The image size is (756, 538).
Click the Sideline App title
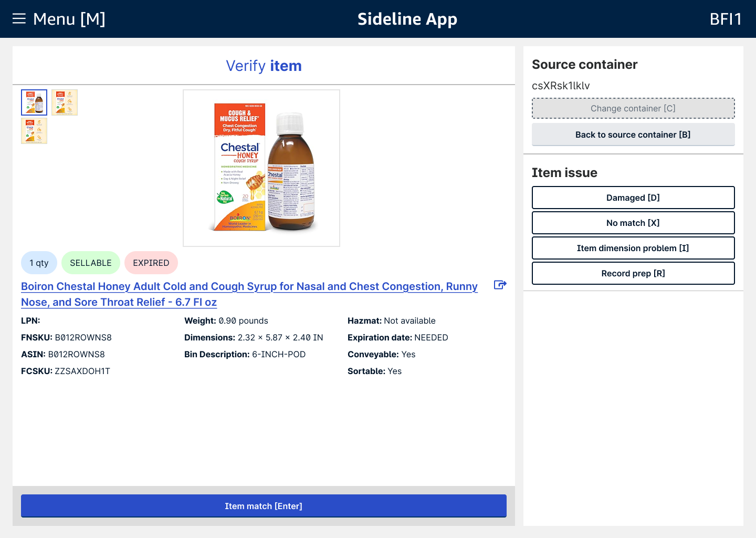(x=407, y=19)
